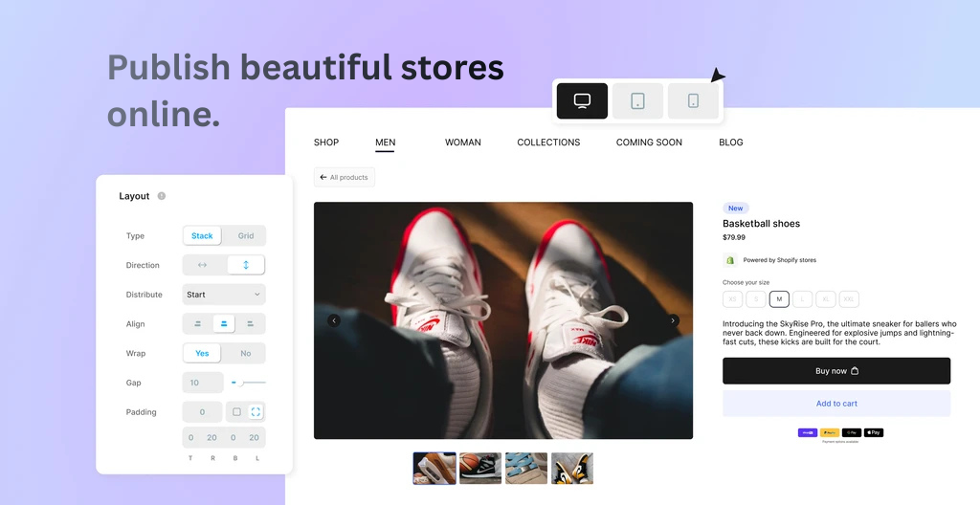Choose individual padding sides icon
This screenshot has width=980, height=505.
pos(256,412)
